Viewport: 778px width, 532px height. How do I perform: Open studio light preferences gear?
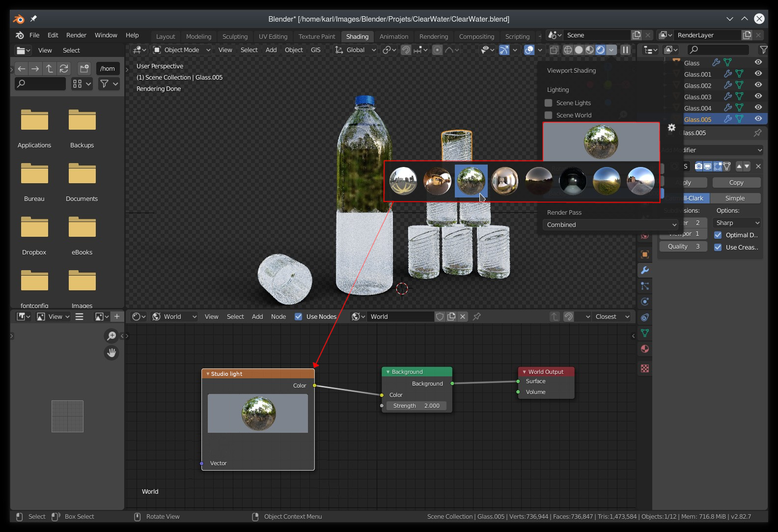[x=671, y=128]
